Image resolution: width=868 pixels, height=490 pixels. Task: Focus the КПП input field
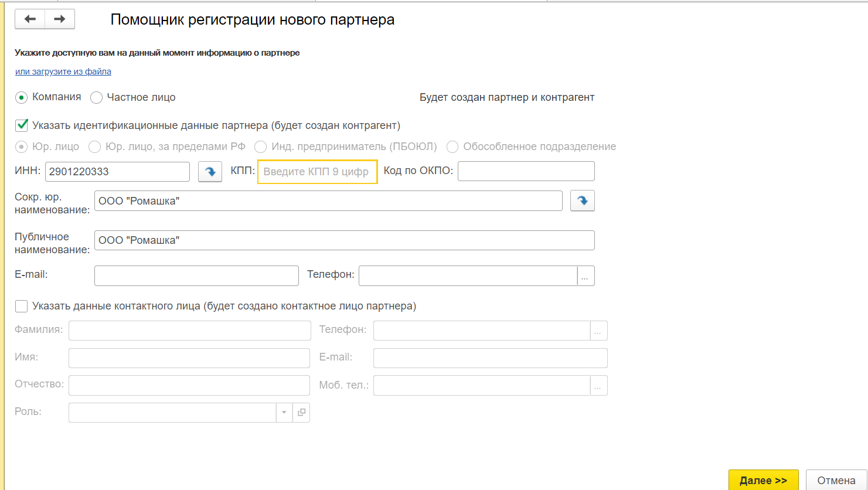point(317,172)
